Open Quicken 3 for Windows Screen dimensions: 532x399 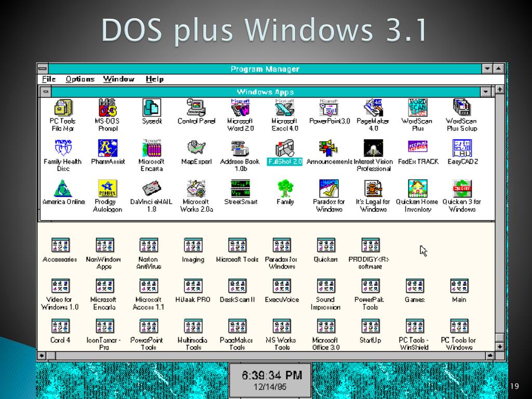pos(462,188)
